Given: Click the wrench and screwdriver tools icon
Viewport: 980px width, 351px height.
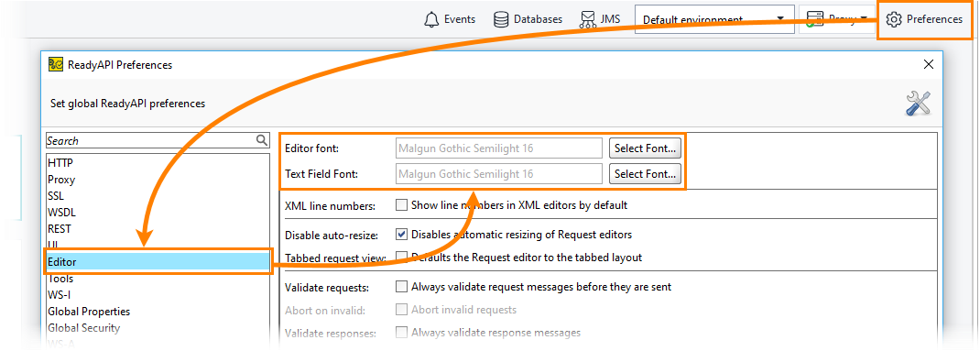Looking at the screenshot, I should (x=918, y=104).
